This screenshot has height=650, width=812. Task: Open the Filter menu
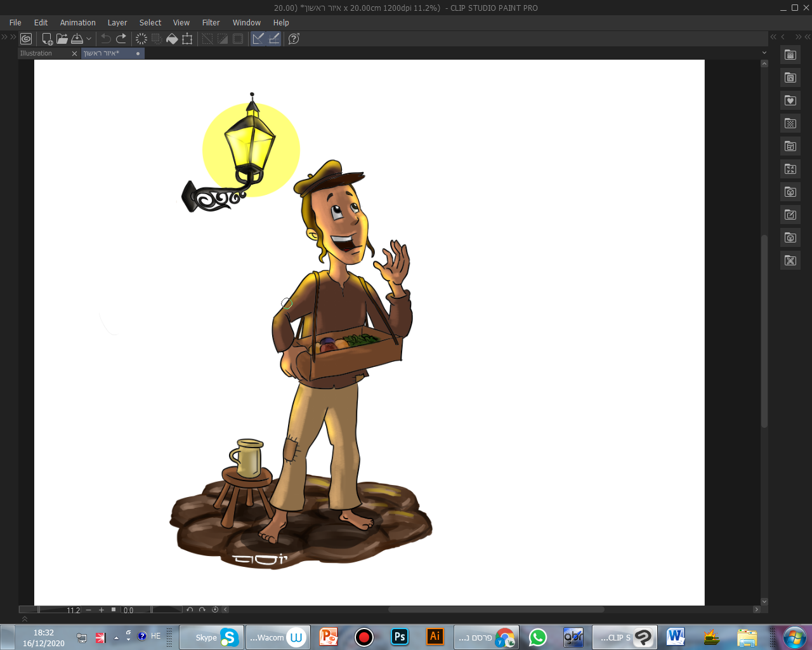[211, 22]
